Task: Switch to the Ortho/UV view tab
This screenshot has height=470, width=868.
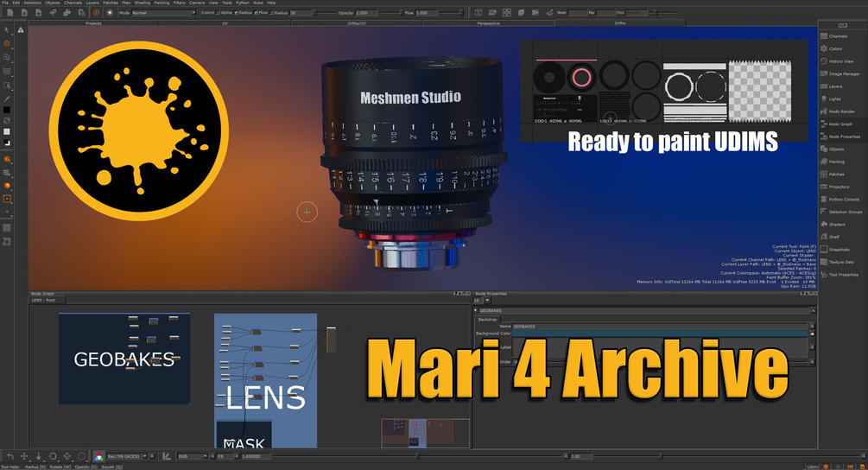Action: pyautogui.click(x=357, y=23)
